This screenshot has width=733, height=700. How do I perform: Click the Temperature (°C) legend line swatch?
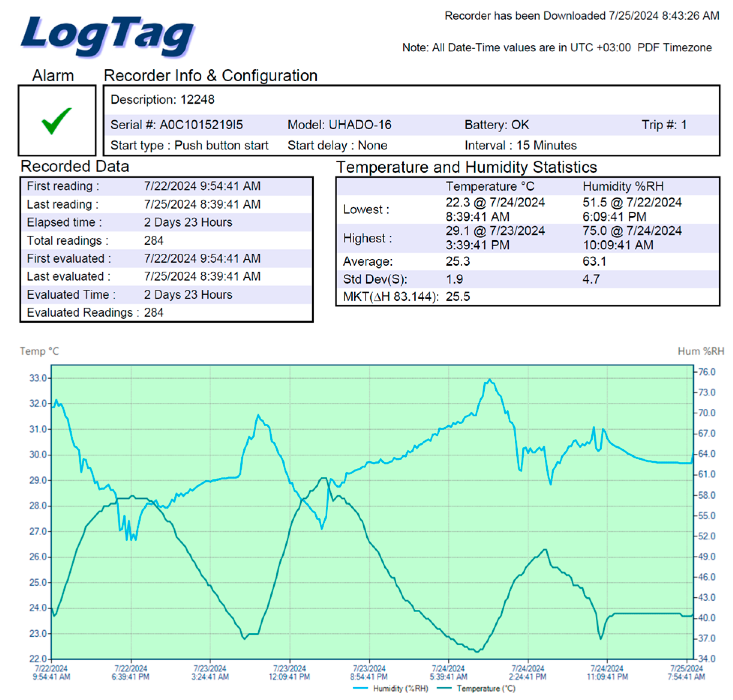(x=445, y=688)
